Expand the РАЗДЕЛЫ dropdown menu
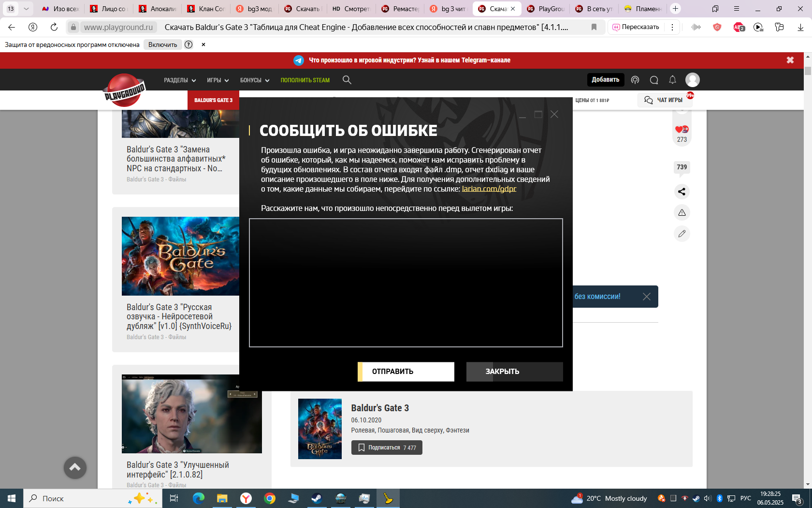 click(x=180, y=80)
